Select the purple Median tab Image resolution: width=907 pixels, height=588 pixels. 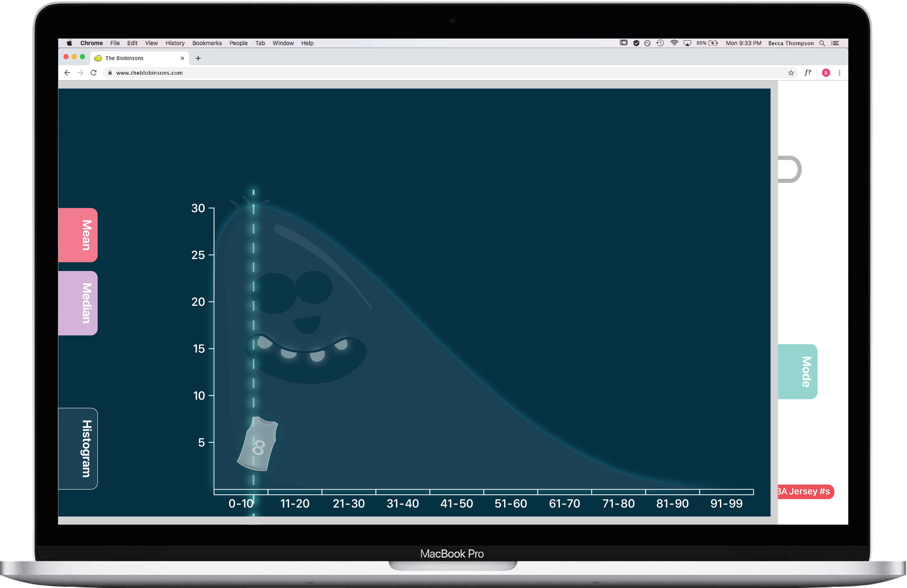click(x=78, y=303)
